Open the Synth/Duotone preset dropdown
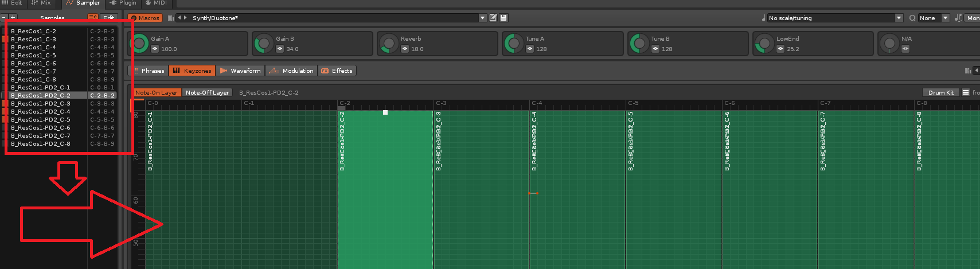 (x=482, y=18)
